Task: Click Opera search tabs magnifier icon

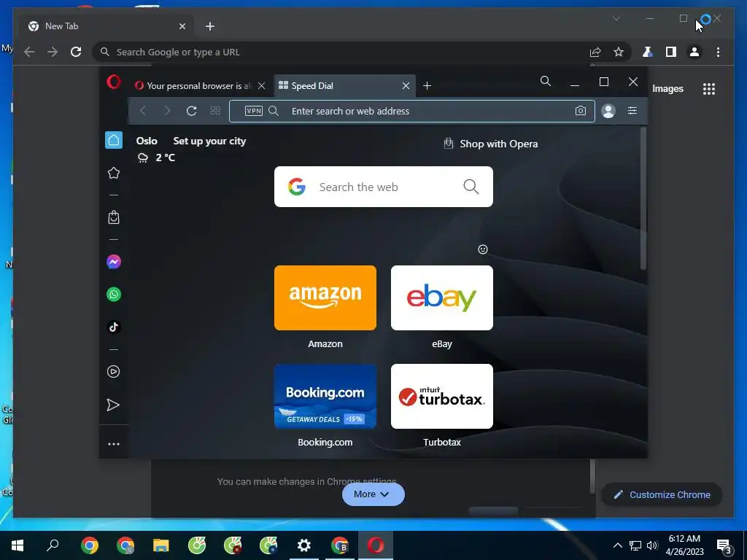Action: [546, 82]
